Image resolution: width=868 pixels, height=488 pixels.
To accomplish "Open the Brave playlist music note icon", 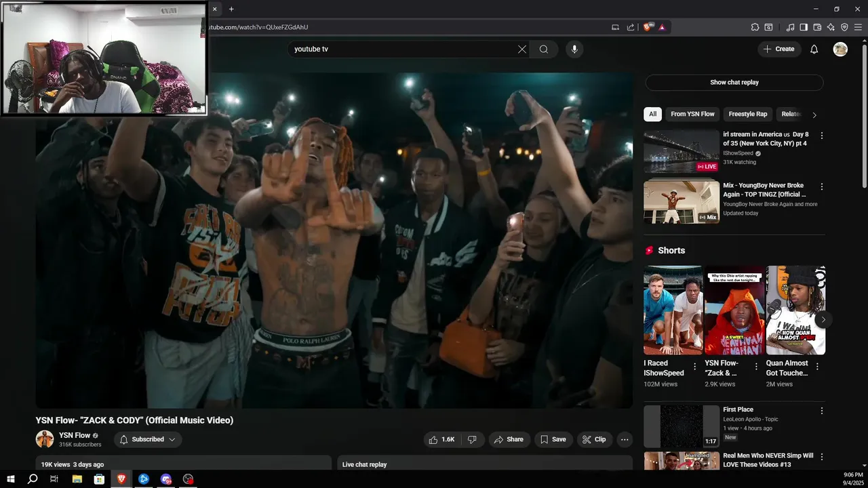I will click(x=790, y=27).
